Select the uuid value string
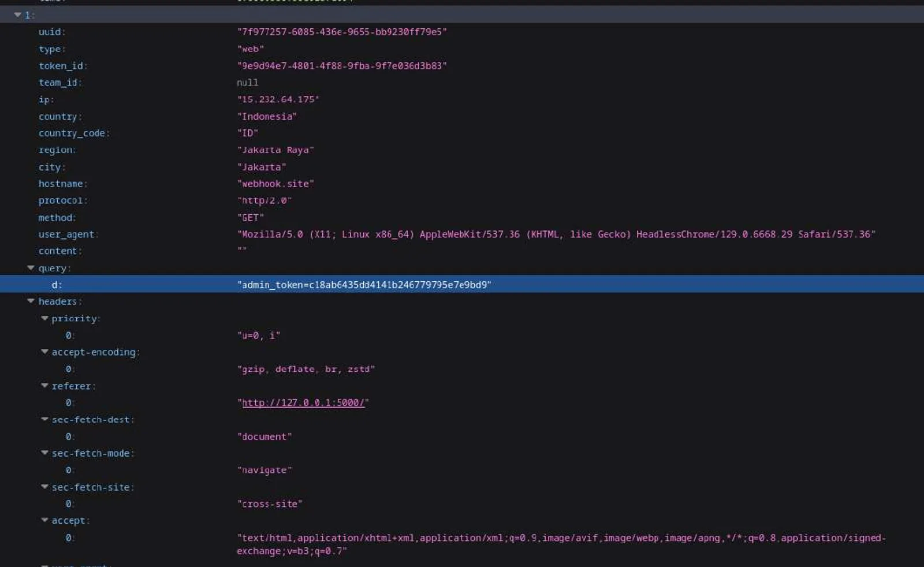Screen dimensions: 924x567 [342, 32]
